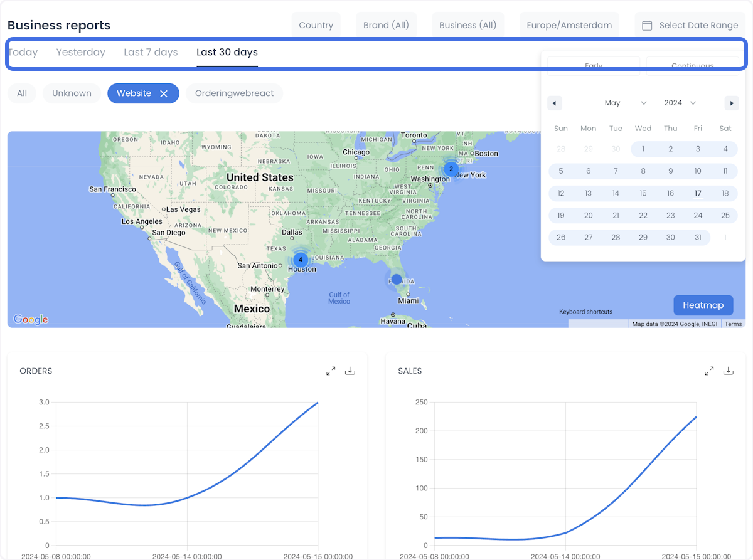Click Chicago label on the map

pyautogui.click(x=356, y=152)
